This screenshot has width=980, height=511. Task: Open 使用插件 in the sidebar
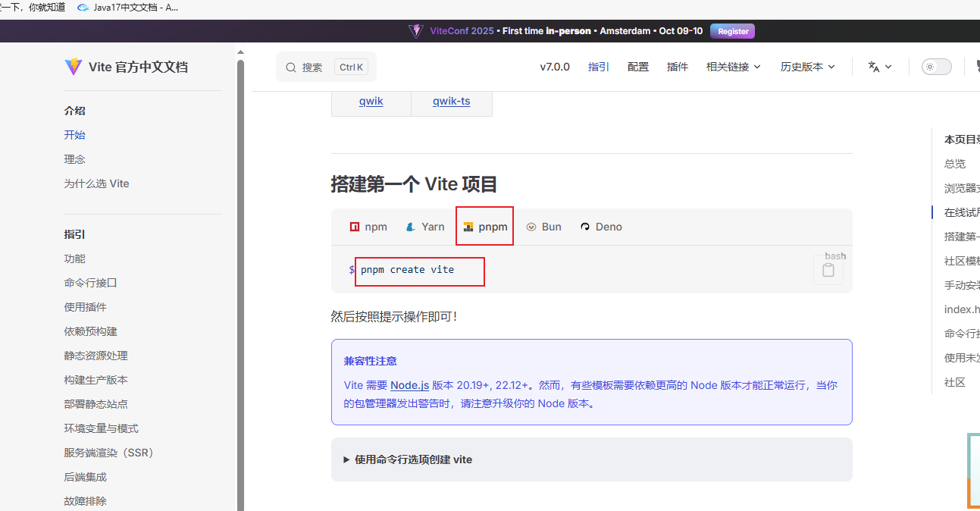point(86,307)
